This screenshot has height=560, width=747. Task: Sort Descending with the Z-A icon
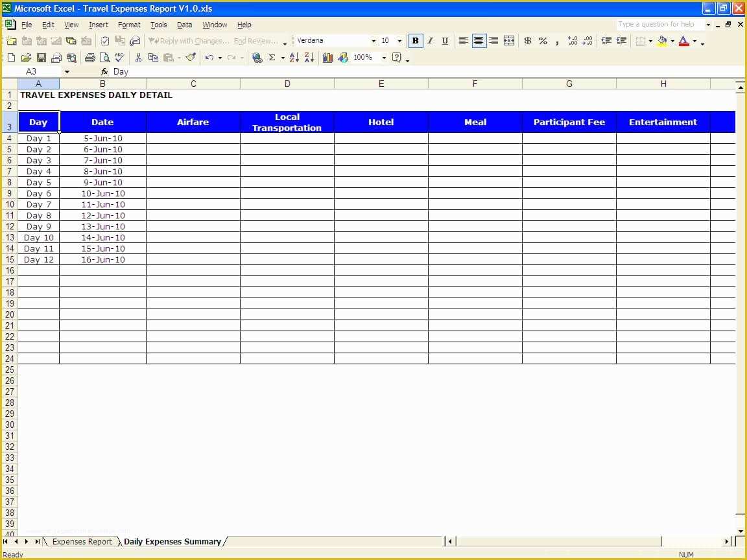[309, 58]
